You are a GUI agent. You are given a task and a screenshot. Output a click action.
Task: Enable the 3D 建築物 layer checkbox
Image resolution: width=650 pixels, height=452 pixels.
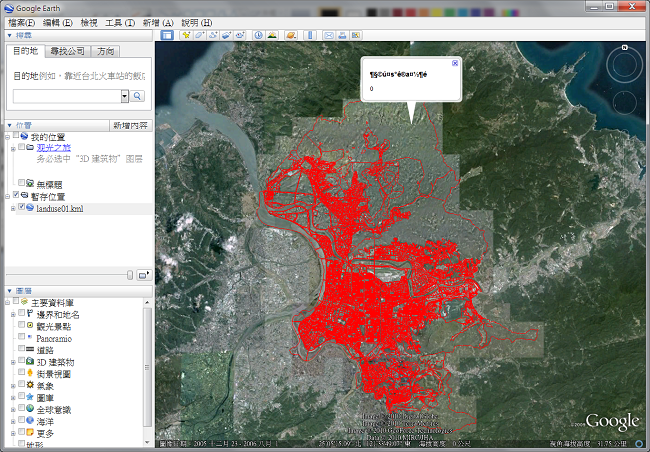pos(21,361)
